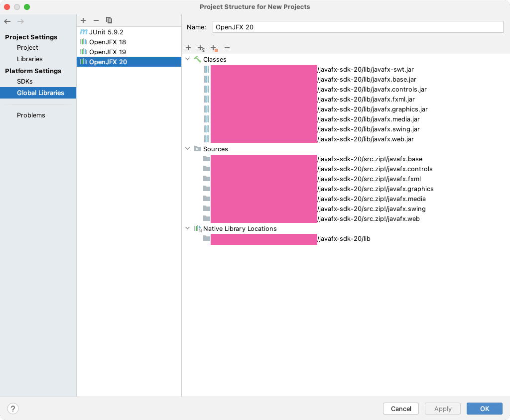Image resolution: width=510 pixels, height=420 pixels.
Task: Click the Classes label
Action: point(215,60)
